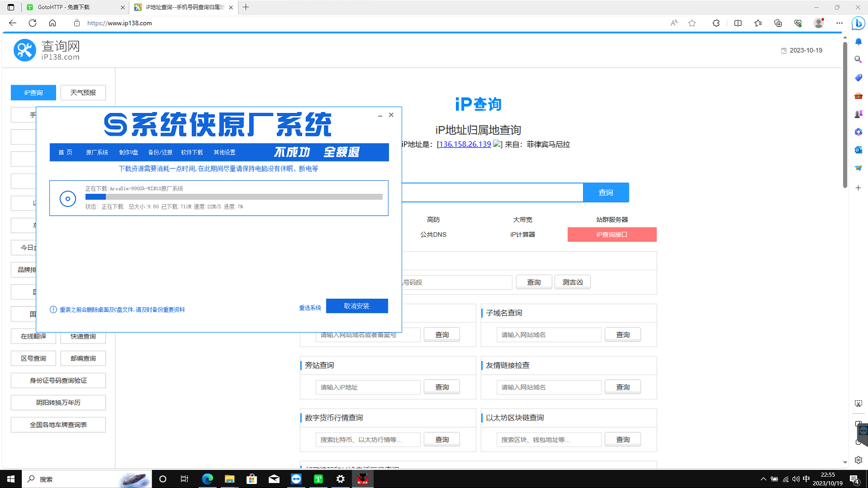868x488 pixels.
Task: Open the 公共DNS link
Action: click(x=433, y=235)
